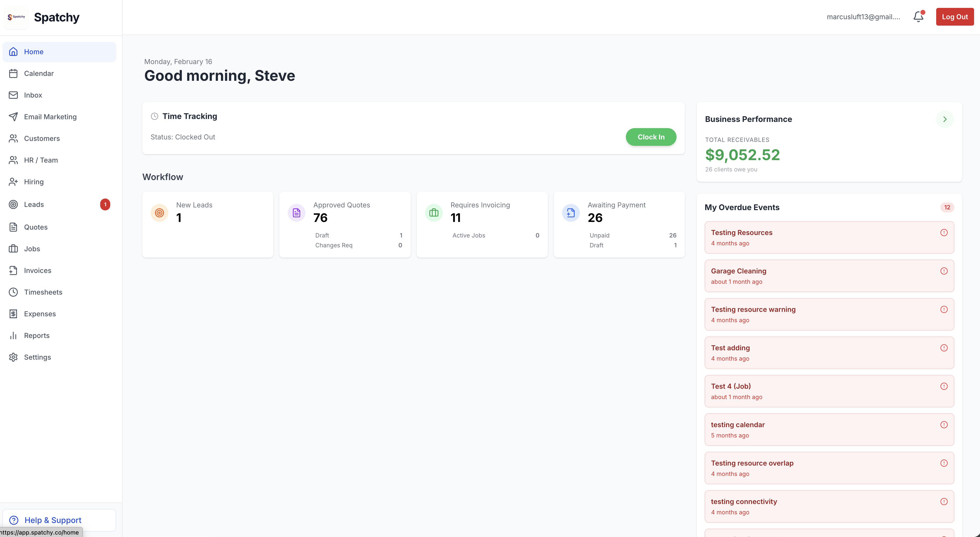Click the Leads notification badge showing 1
The height and width of the screenshot is (537, 980).
coord(105,204)
